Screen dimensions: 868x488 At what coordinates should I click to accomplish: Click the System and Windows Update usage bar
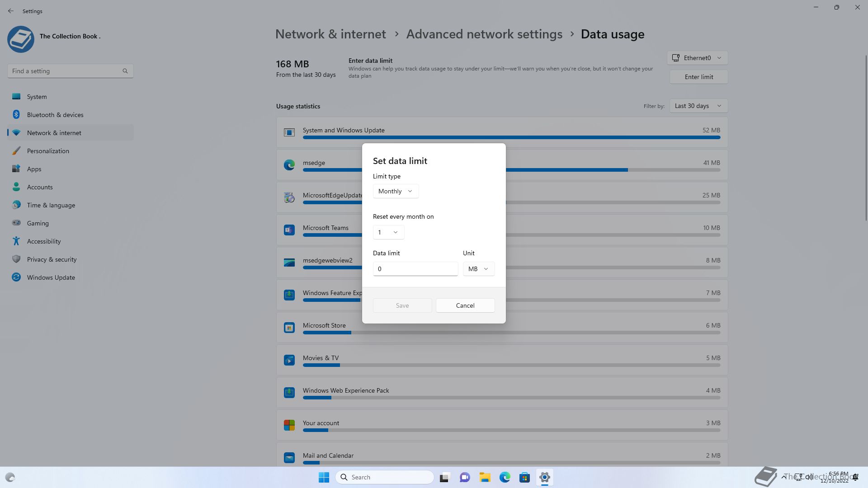click(x=511, y=137)
